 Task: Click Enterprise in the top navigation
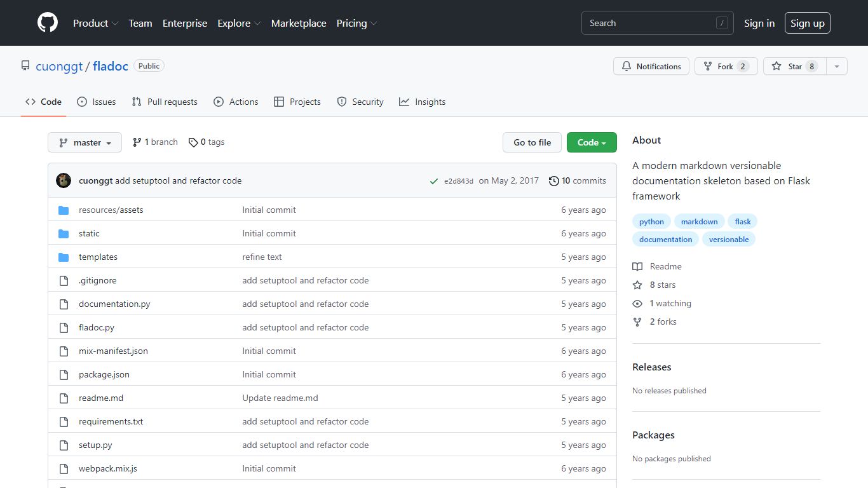(x=185, y=23)
